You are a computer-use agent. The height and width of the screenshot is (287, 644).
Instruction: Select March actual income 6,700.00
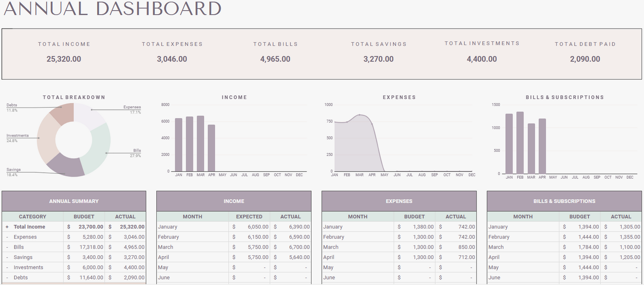[x=291, y=247]
